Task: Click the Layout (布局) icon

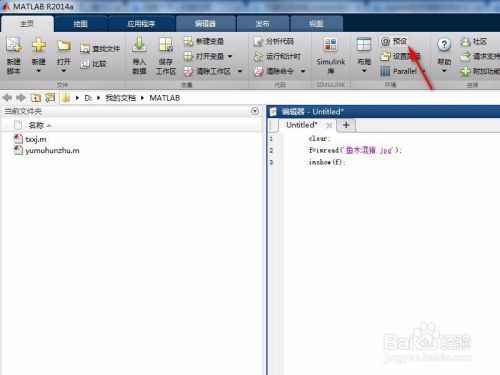Action: tap(364, 44)
